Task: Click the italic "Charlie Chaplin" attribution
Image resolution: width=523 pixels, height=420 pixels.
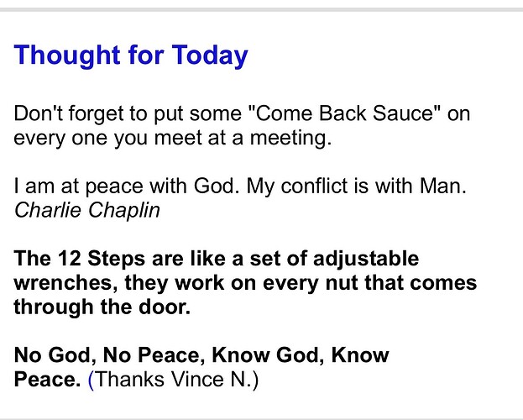Action: click(87, 209)
